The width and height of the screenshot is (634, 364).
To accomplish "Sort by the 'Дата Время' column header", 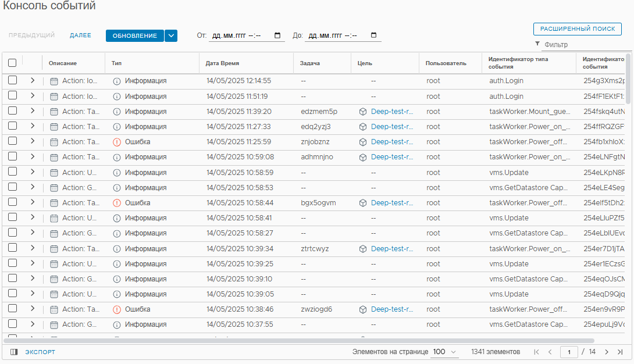I will (x=222, y=63).
